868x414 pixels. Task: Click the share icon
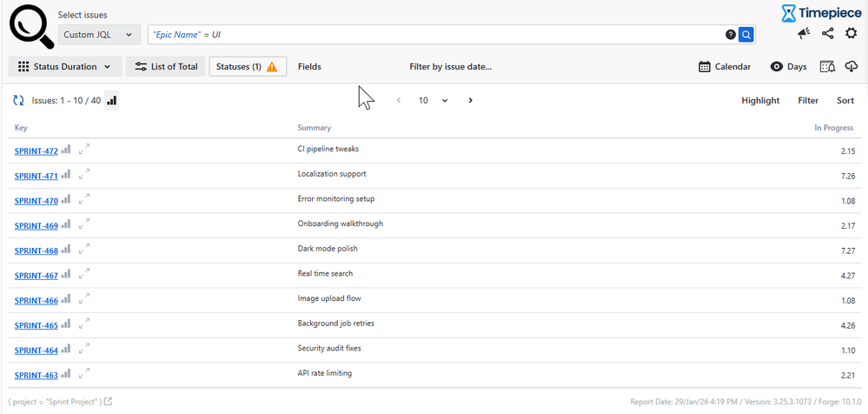pyautogui.click(x=827, y=34)
